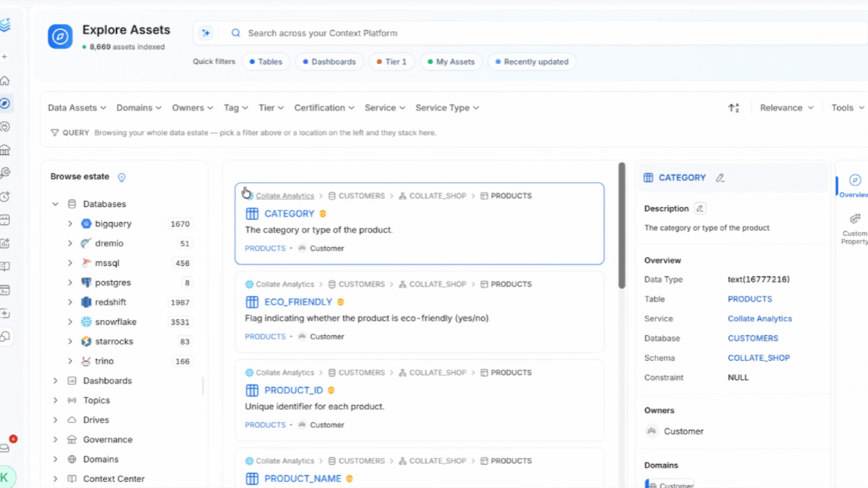Click the tier badge next to ECO_FRIENDLY

pyautogui.click(x=341, y=302)
